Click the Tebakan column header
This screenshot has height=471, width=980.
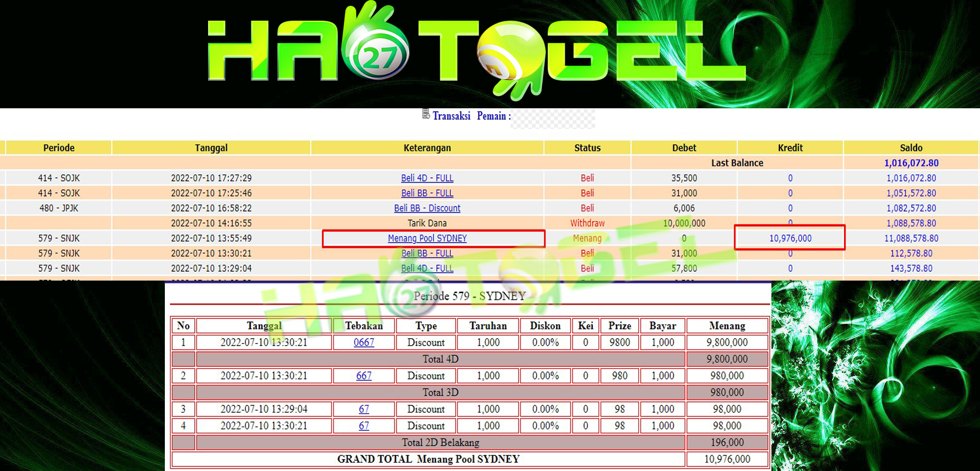tap(364, 326)
